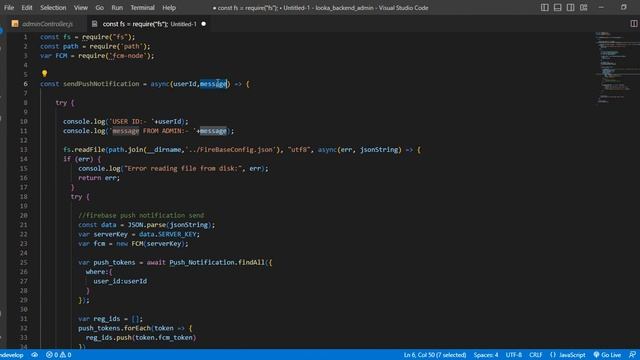Click the unsaved dot on Untitled-1 tab

pos(204,24)
